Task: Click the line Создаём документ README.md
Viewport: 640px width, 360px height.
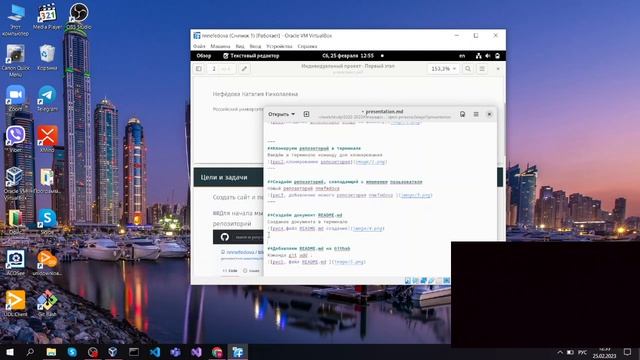Action: [305, 215]
